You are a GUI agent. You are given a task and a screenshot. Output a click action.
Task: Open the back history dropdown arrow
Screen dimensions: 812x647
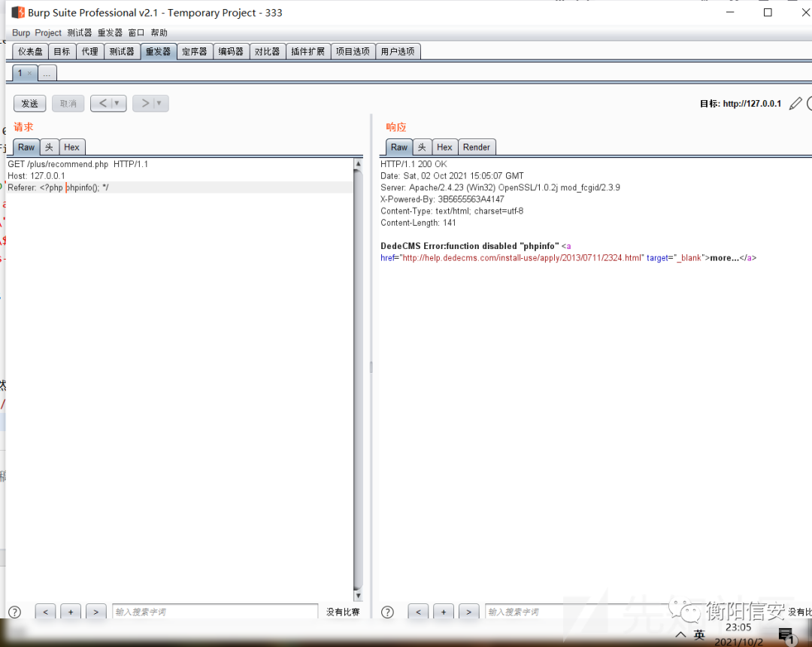coord(117,103)
